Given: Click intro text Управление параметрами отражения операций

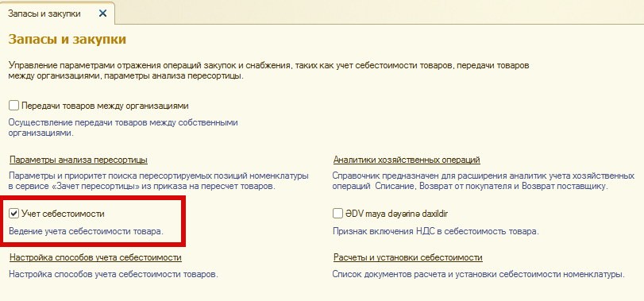Looking at the screenshot, I should pyautogui.click(x=269, y=71).
